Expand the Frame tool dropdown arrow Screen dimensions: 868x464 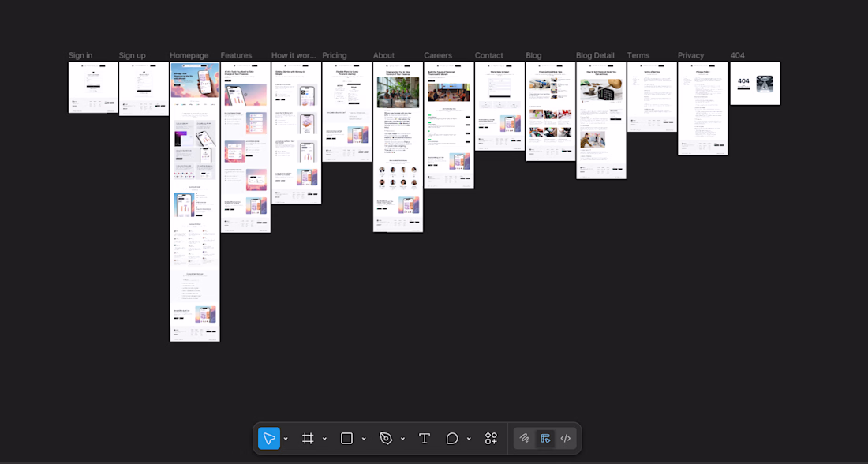pos(324,439)
